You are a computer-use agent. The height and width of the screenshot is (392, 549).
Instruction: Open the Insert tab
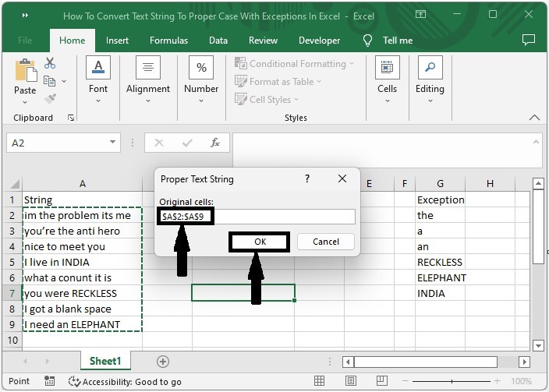coord(117,41)
